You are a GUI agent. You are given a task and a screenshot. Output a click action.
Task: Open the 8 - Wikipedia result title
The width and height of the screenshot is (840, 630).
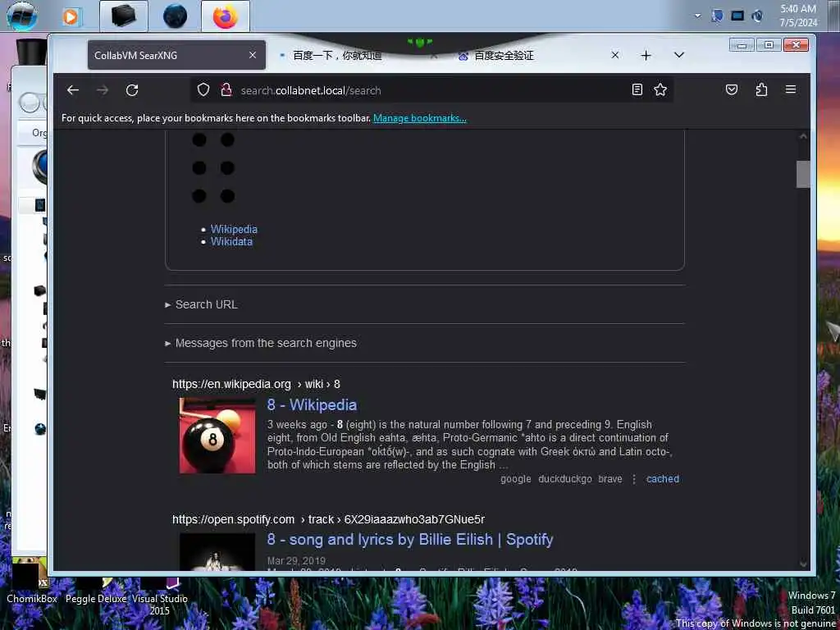(312, 404)
